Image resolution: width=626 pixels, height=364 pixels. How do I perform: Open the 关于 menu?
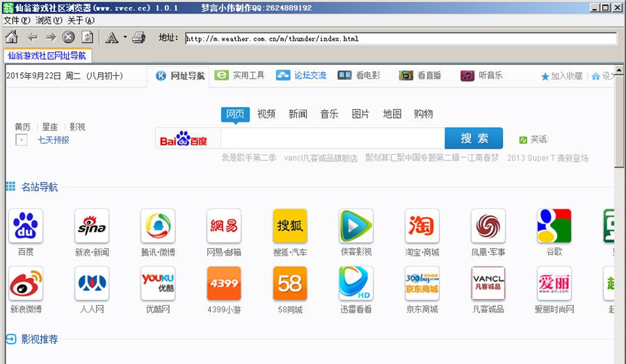[81, 20]
